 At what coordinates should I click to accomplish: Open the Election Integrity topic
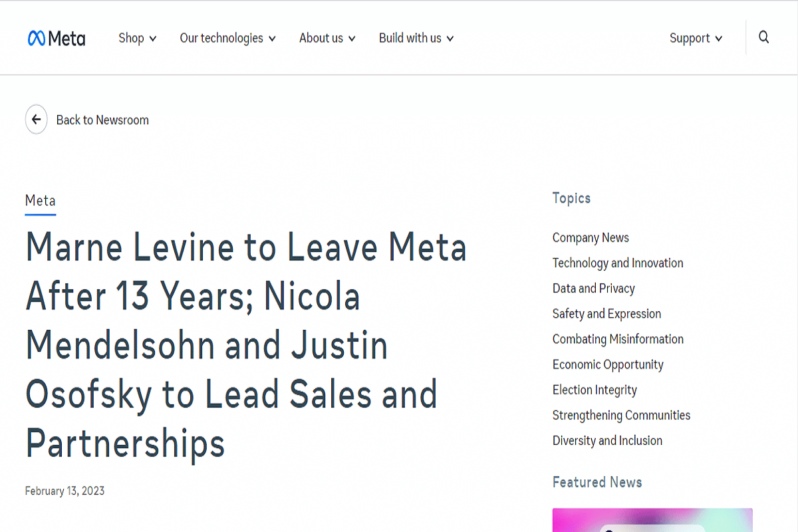coord(595,390)
